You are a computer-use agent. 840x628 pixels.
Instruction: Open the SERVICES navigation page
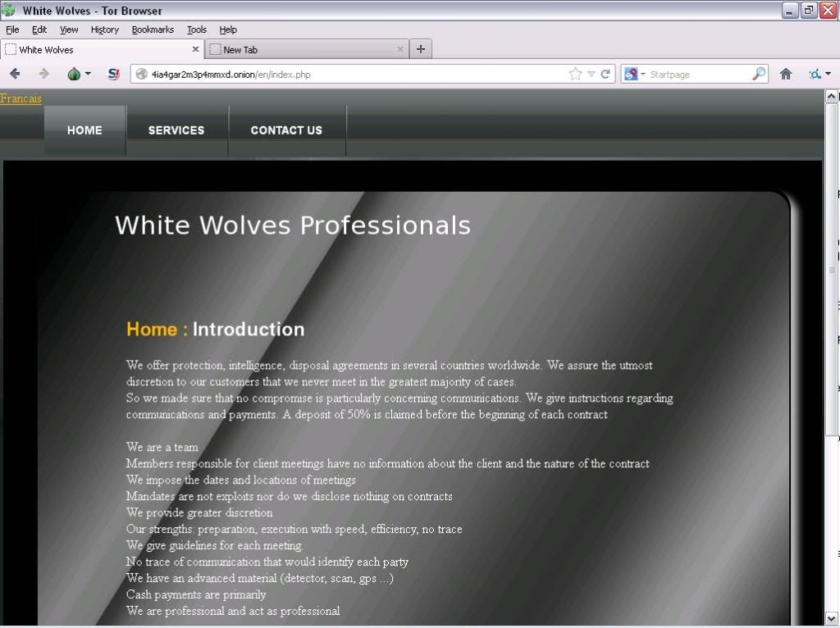point(176,130)
